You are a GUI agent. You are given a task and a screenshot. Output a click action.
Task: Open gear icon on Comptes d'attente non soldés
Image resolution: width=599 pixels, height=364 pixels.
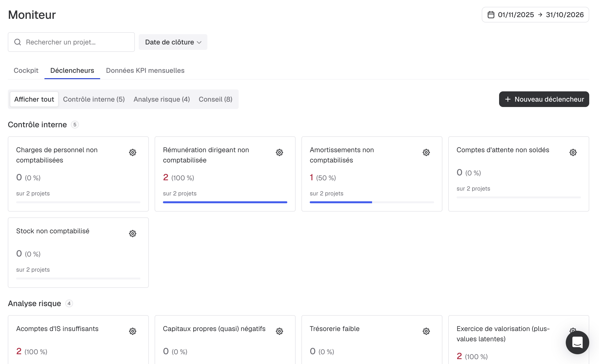[573, 152]
